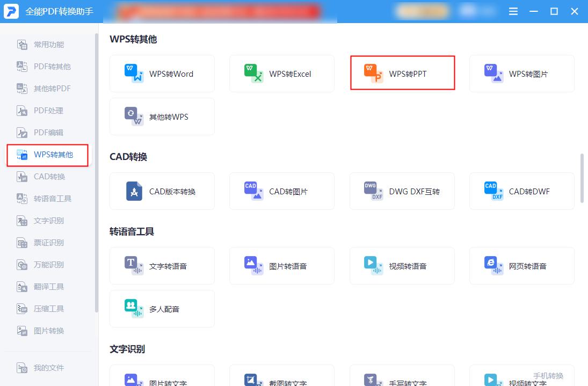Viewport: 588px width, 386px height.
Task: Select the CAD版本转换 tool
Action: 162,191
